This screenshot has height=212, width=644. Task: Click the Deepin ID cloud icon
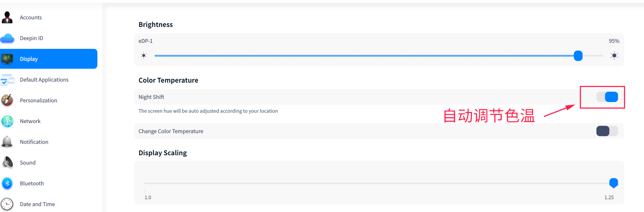click(x=7, y=38)
